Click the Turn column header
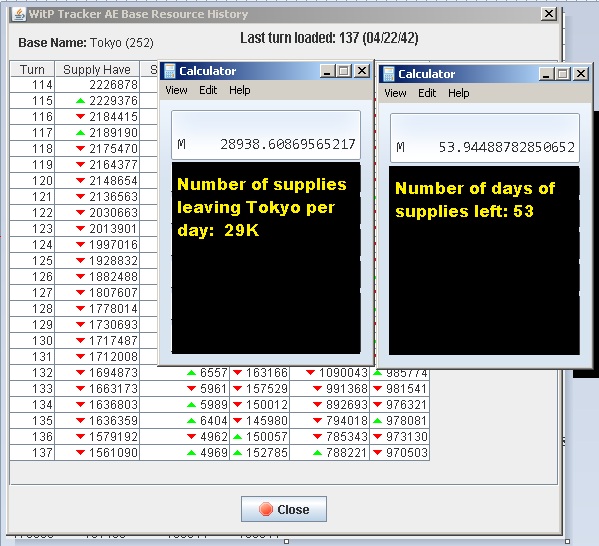Viewport: 599px width, 546px height. click(32, 70)
